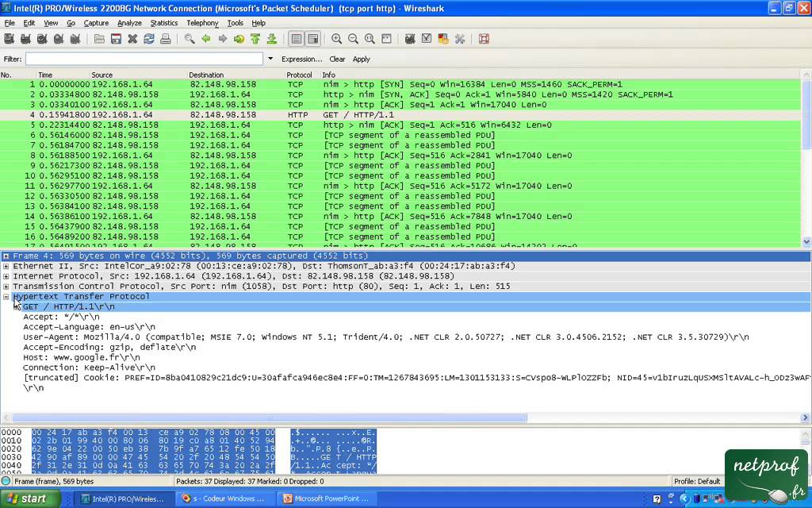
Task: Click the print packets icon
Action: coord(166,39)
